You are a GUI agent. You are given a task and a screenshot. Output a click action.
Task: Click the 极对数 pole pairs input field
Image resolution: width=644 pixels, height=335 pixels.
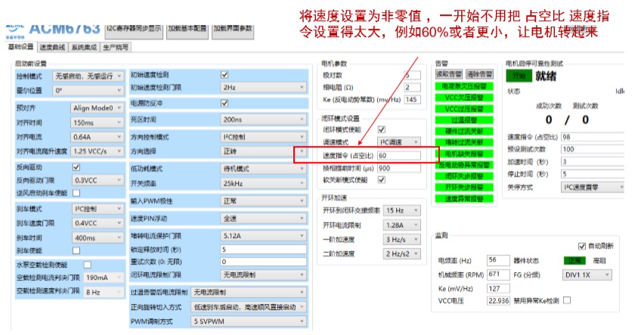click(x=412, y=75)
